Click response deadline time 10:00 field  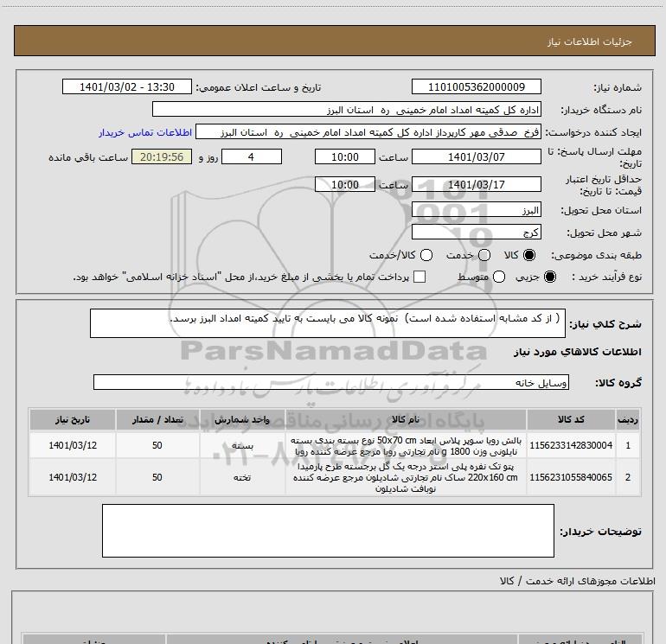pyautogui.click(x=345, y=157)
